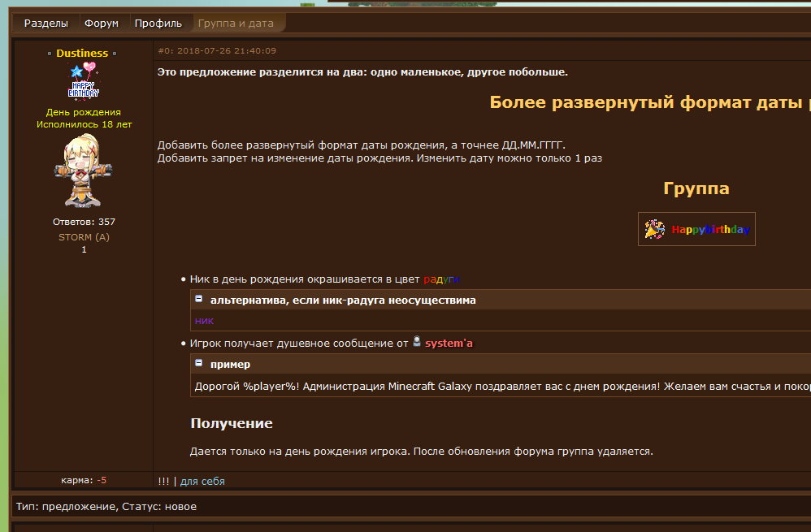Viewport: 811px width, 532px height.
Task: Click the status dot left of Dustiness
Action: click(x=50, y=54)
